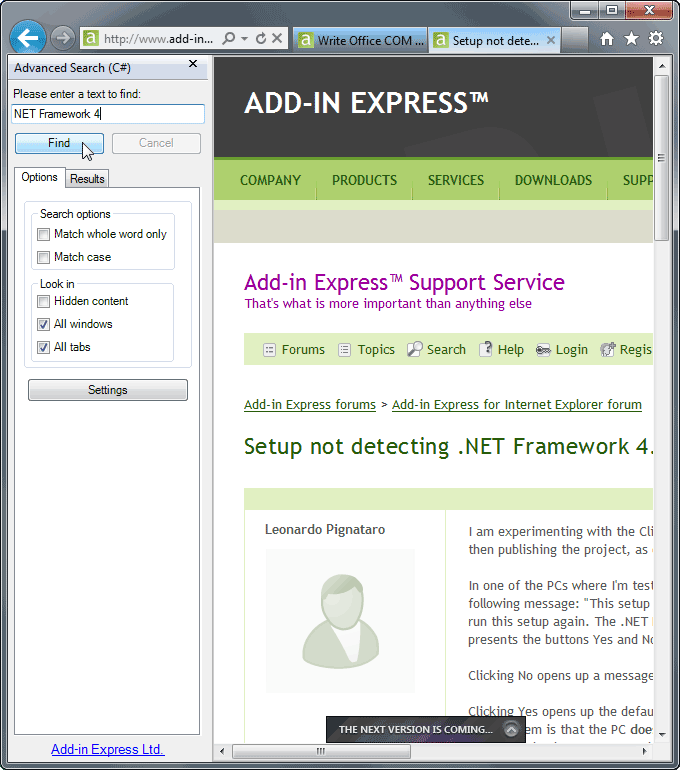680x770 pixels.
Task: Toggle the Hidden content checkbox
Action: [43, 302]
